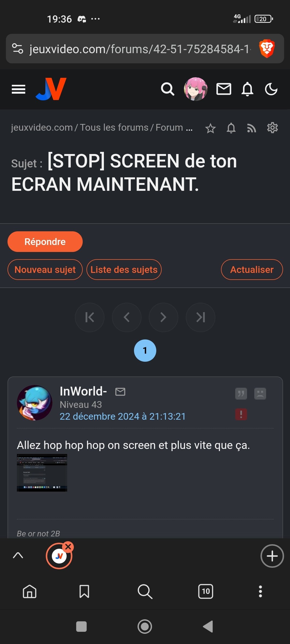
Task: Open the Brave Shields lion icon
Action: (267, 49)
